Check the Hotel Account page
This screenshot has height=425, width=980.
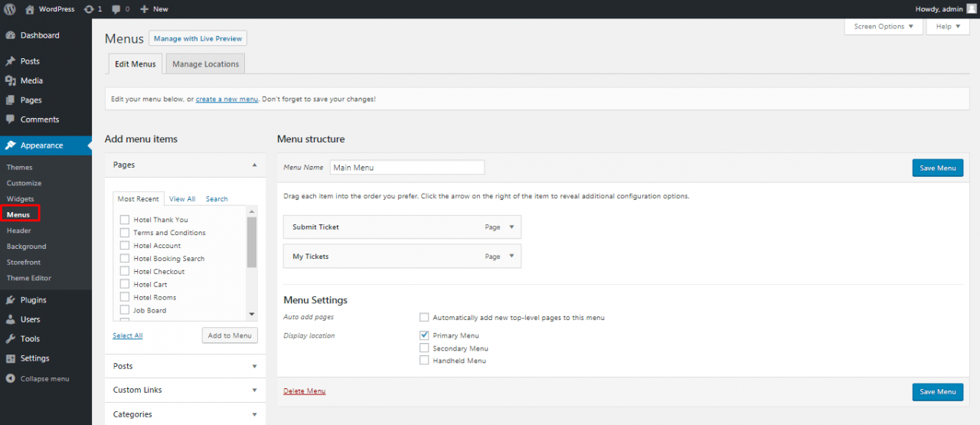(124, 246)
